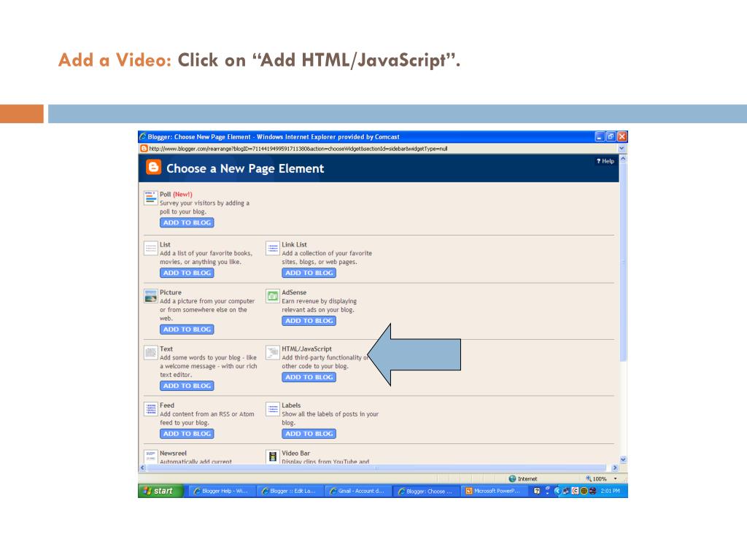
Task: Click the horizontal scrollbar right arrow
Action: pyautogui.click(x=614, y=468)
